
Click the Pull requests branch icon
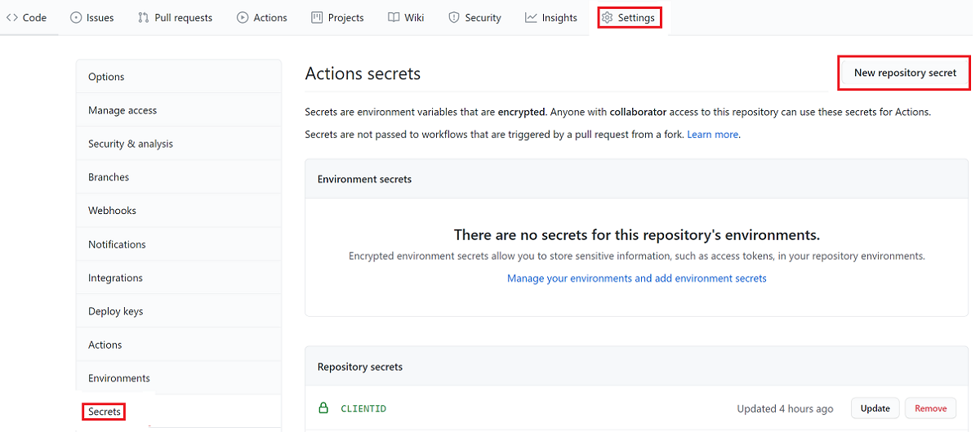tap(144, 17)
